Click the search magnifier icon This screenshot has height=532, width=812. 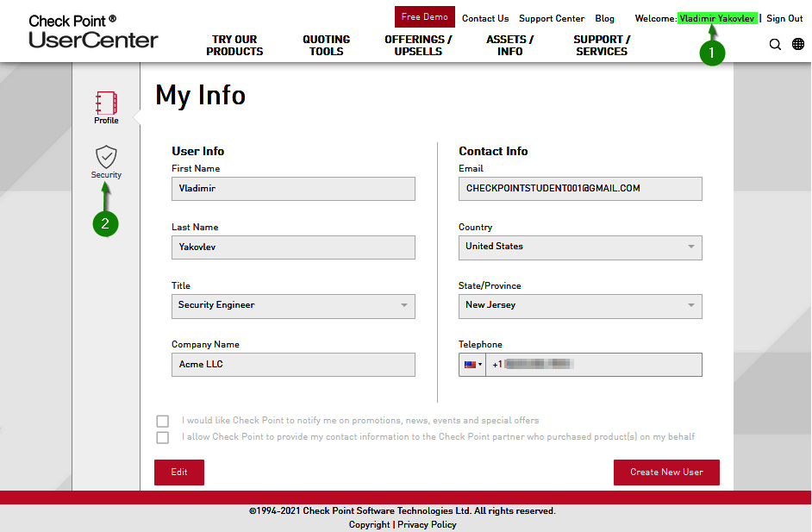[x=775, y=45]
